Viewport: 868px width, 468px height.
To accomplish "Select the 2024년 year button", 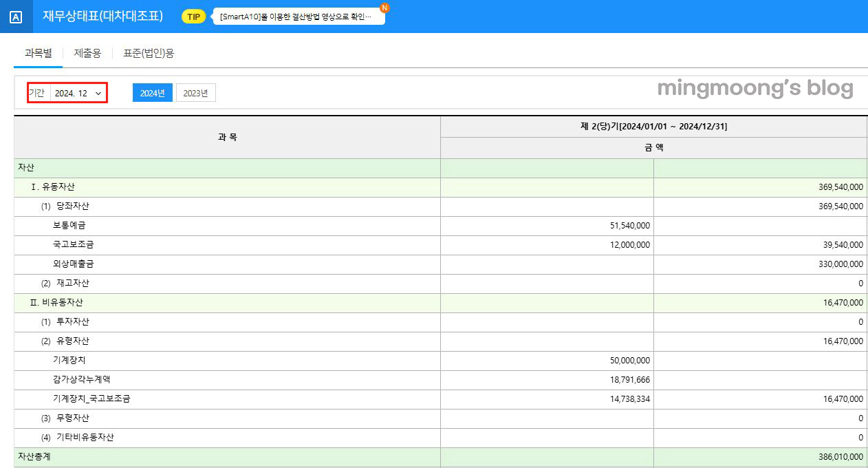I will pos(152,92).
